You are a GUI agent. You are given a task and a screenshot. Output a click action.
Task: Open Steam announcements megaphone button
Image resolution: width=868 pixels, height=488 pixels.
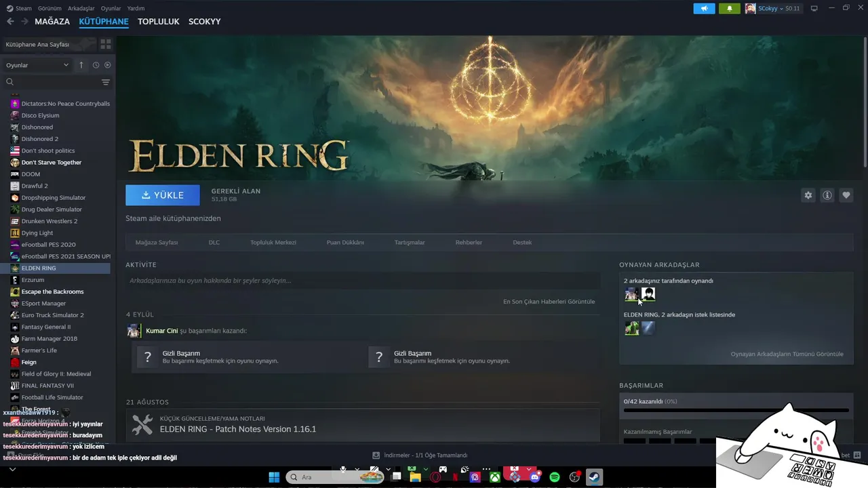pyautogui.click(x=704, y=8)
